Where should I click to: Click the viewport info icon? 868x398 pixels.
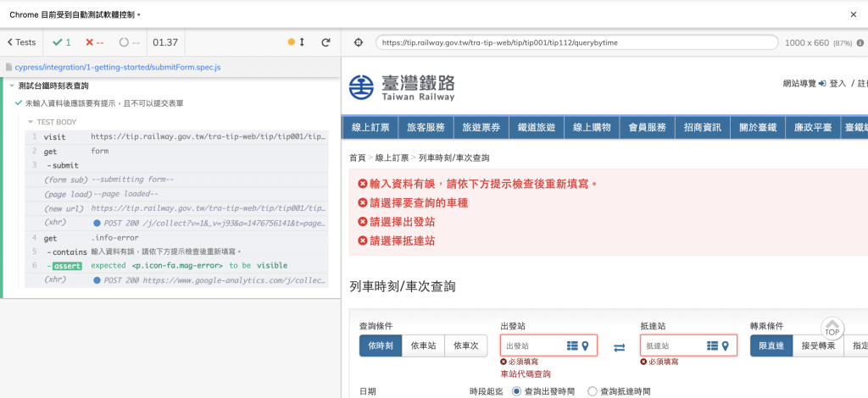(860, 42)
